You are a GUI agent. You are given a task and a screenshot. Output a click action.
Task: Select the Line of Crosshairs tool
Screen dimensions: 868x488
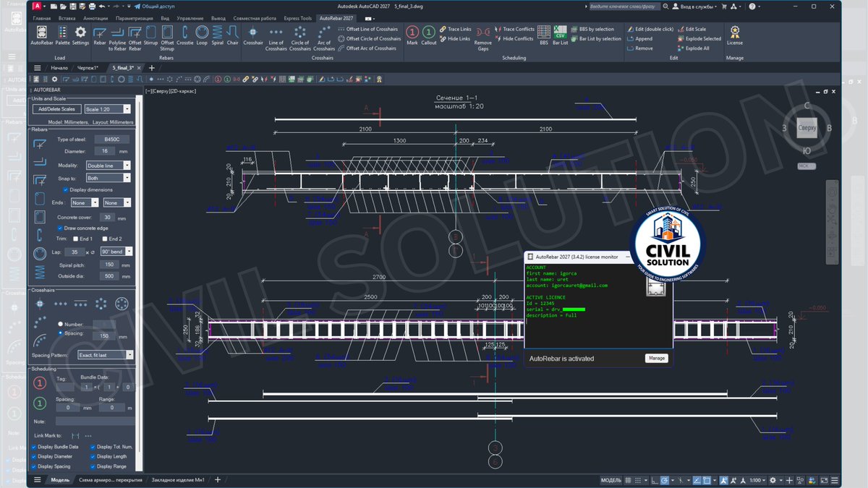pos(276,38)
